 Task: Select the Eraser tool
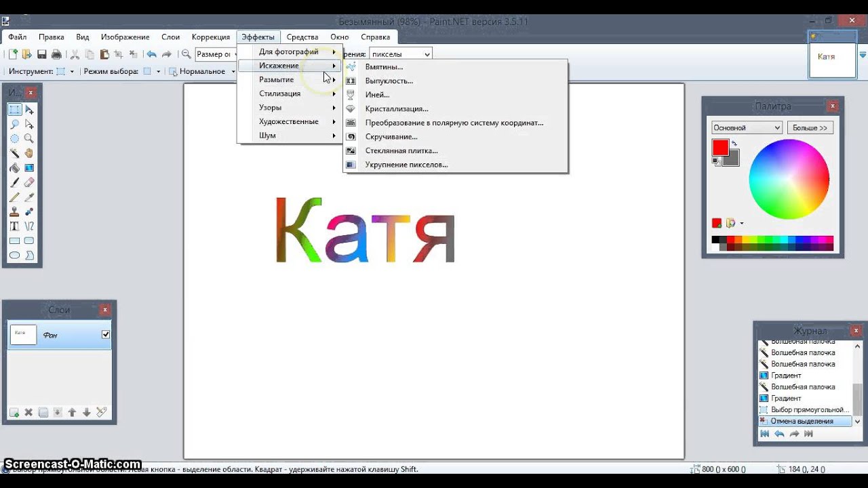pos(29,182)
